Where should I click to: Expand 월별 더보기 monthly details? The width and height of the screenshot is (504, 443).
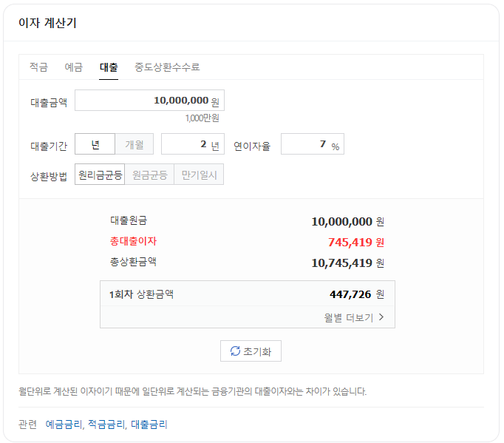point(353,317)
